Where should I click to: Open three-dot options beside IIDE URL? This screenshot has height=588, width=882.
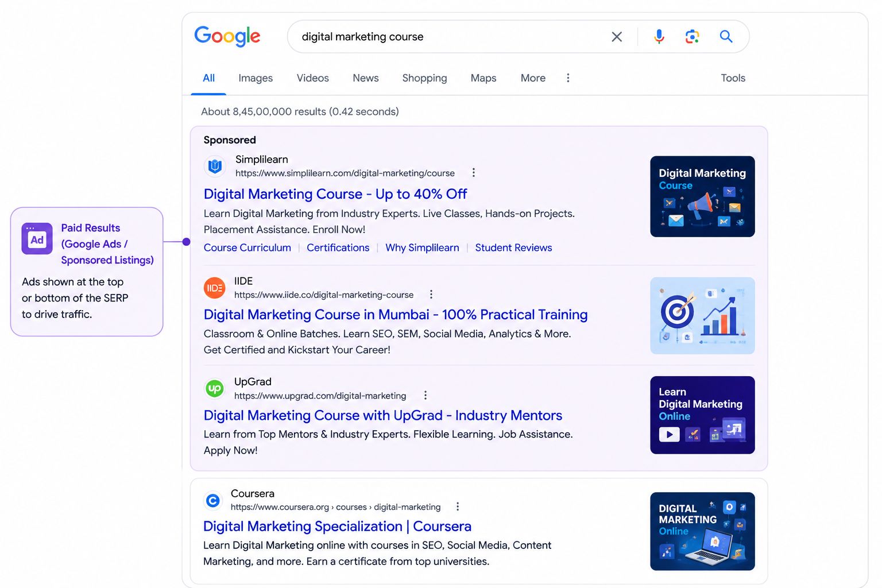coord(431,295)
